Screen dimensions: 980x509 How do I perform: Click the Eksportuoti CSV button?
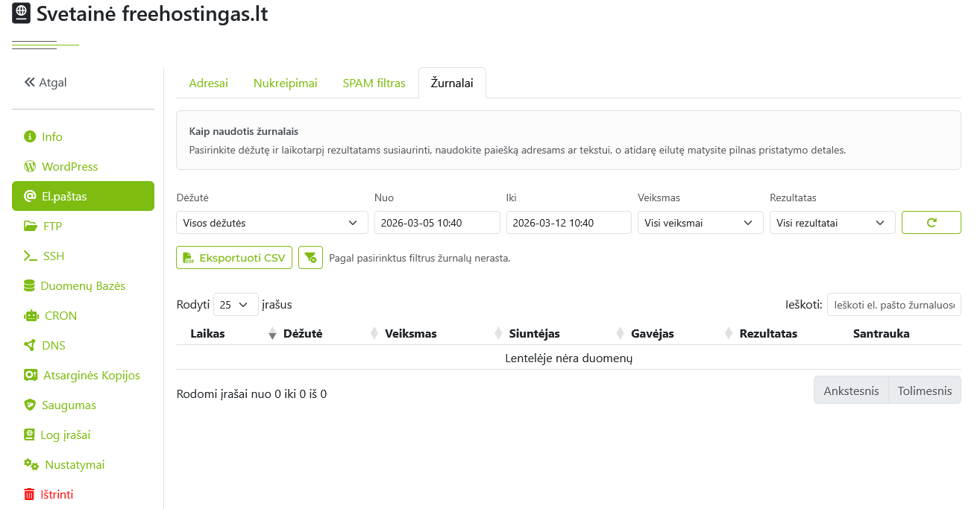click(x=234, y=258)
